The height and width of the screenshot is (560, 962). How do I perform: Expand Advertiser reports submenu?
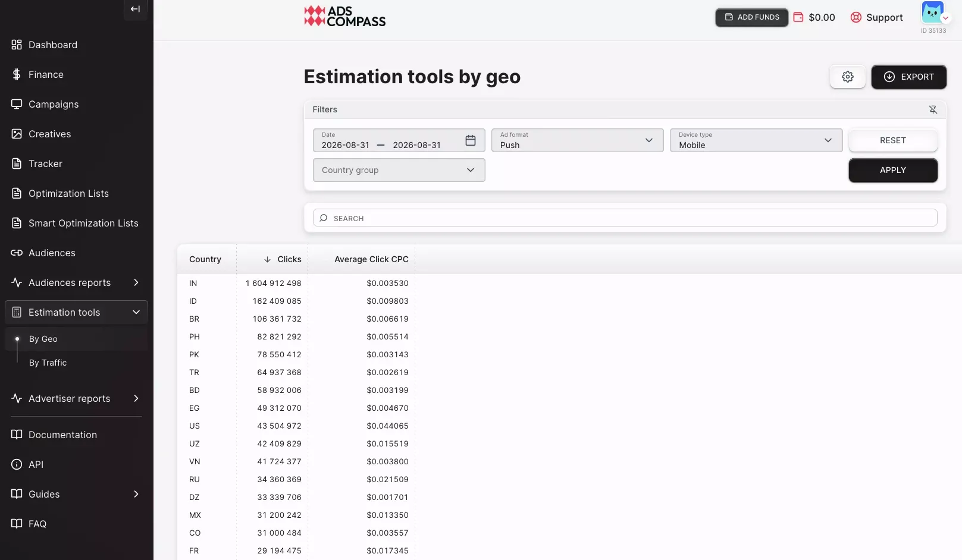coord(136,398)
